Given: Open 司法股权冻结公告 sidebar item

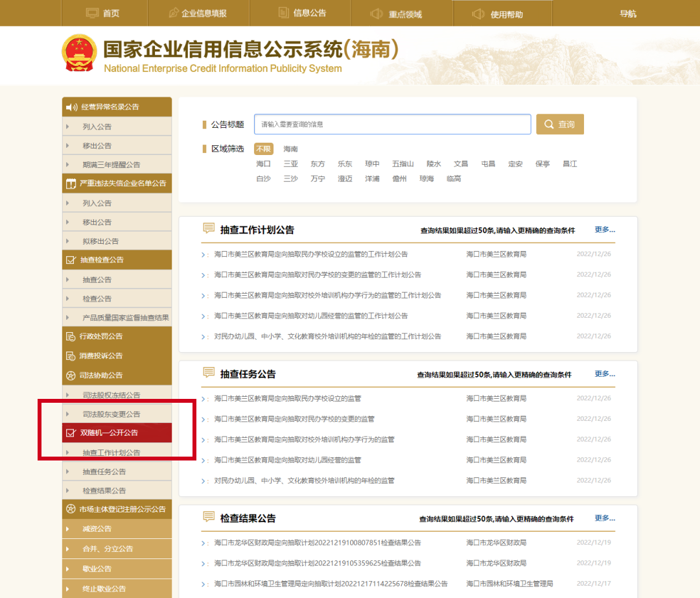Looking at the screenshot, I should click(117, 395).
